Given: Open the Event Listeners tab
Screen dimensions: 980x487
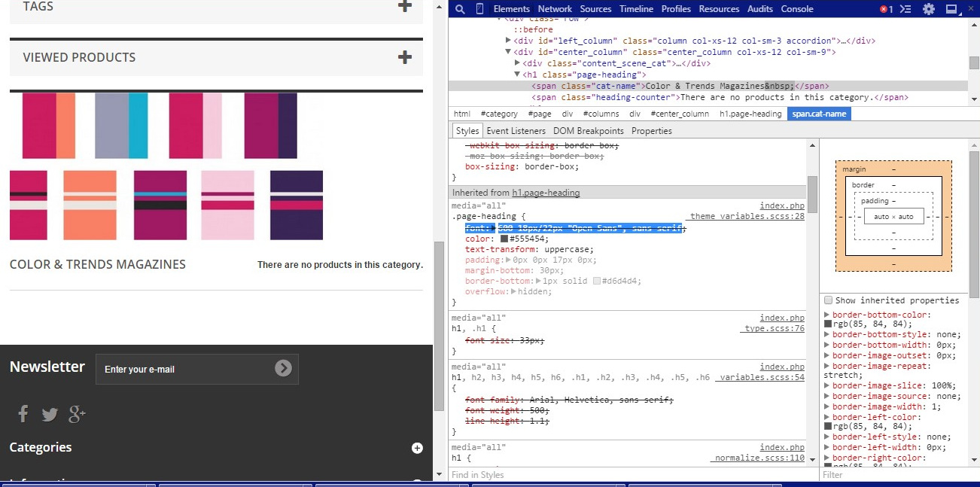Looking at the screenshot, I should point(516,131).
